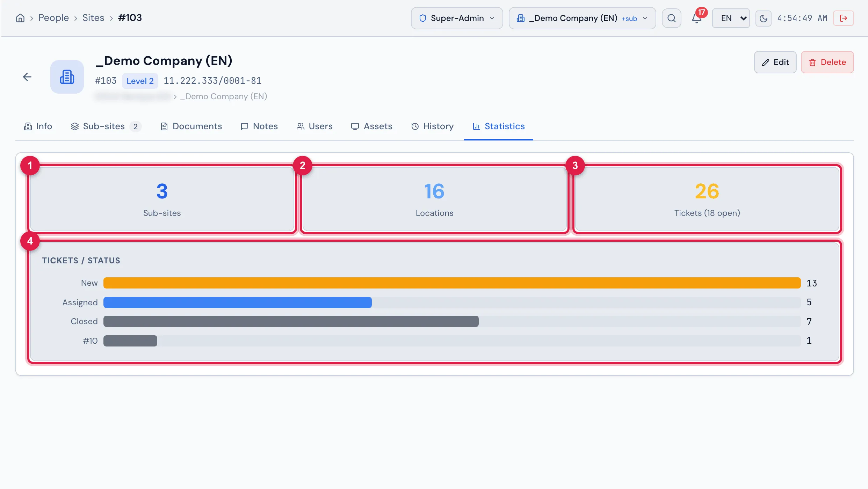This screenshot has height=489, width=868.
Task: Click the #103 site ID under title
Action: tap(106, 81)
